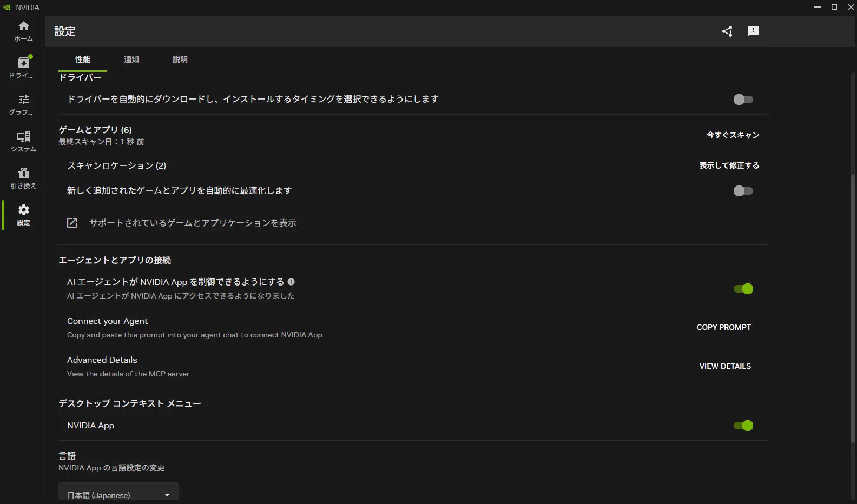857x504 pixels.
Task: Click 今すぐスキャン button
Action: coord(733,135)
